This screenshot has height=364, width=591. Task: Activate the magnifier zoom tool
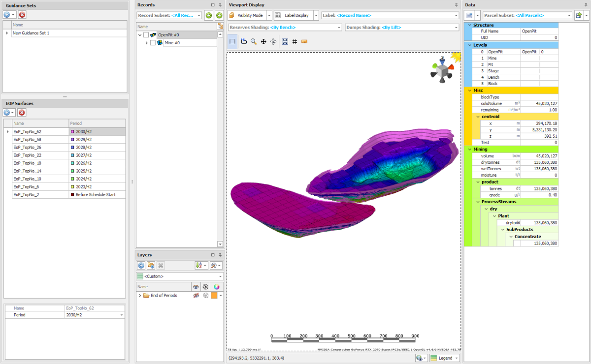[254, 42]
